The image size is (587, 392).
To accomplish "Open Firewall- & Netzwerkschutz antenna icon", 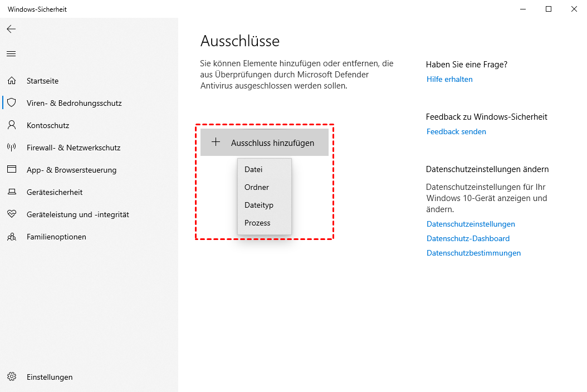I will click(12, 148).
